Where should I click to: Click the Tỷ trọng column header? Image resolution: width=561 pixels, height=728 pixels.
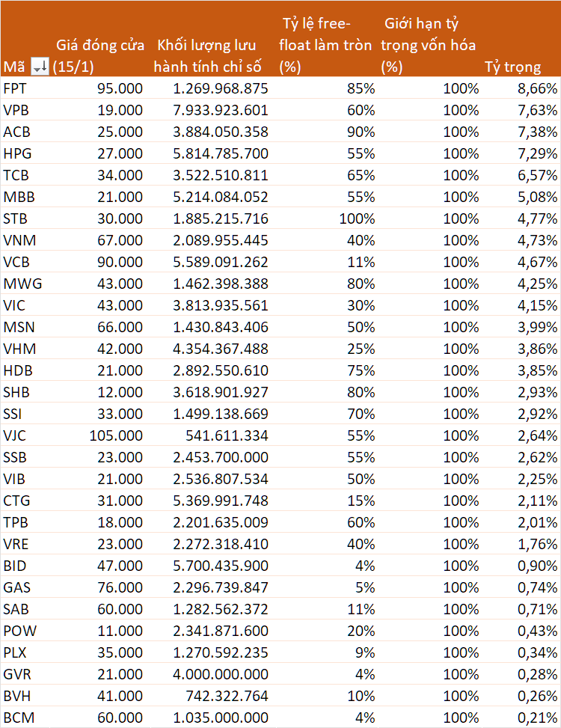coord(512,67)
